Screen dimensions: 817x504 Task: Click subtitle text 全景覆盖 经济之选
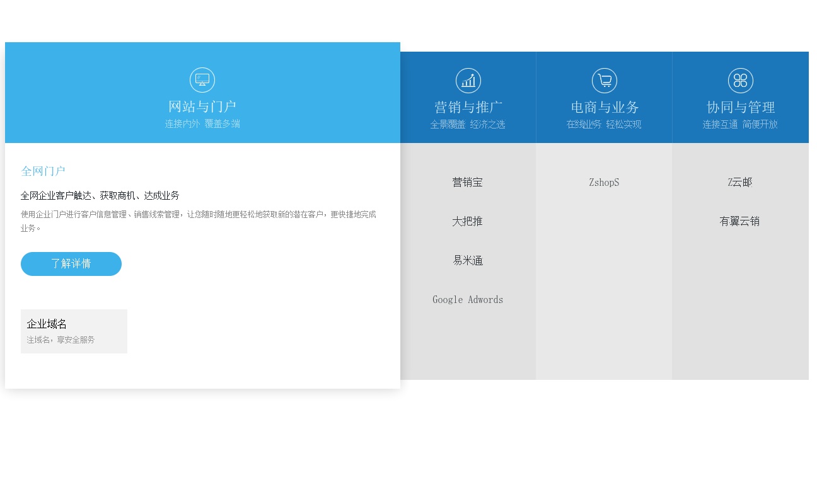pyautogui.click(x=468, y=125)
